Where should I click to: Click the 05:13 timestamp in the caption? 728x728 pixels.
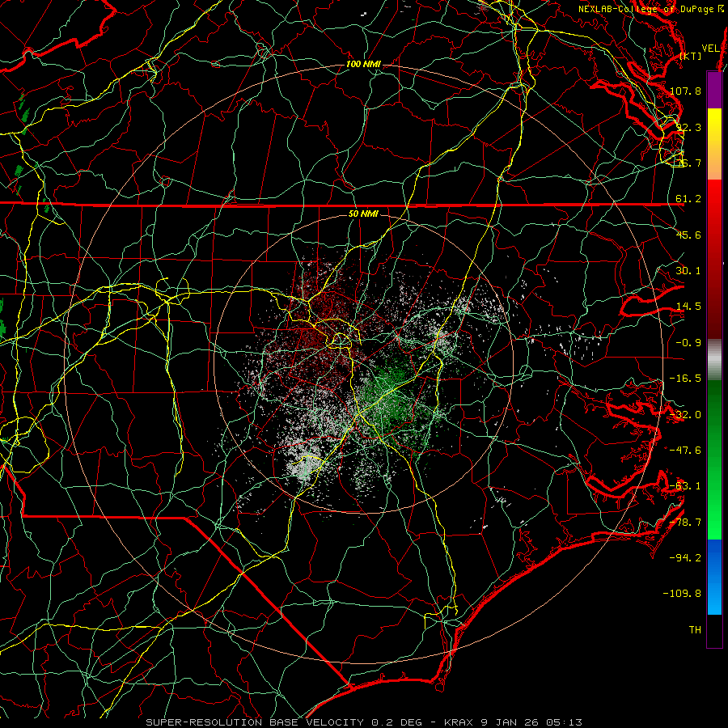click(x=564, y=722)
